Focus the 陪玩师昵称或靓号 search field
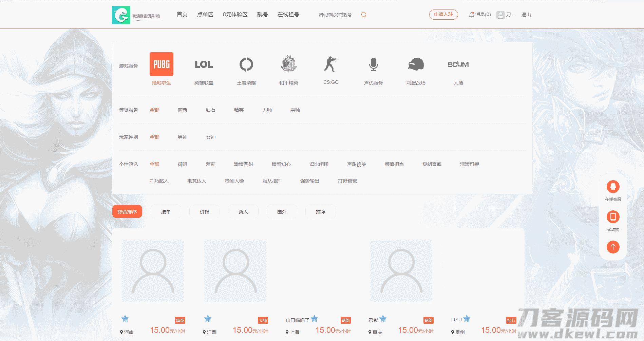 coord(335,15)
